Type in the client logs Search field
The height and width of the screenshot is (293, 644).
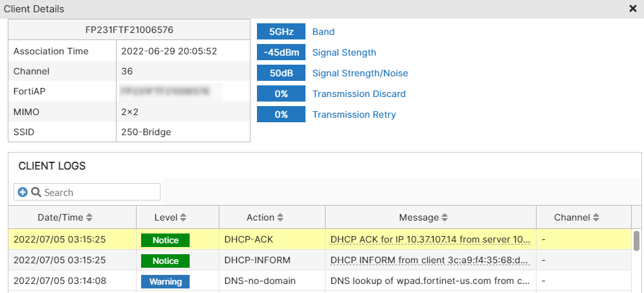100,192
